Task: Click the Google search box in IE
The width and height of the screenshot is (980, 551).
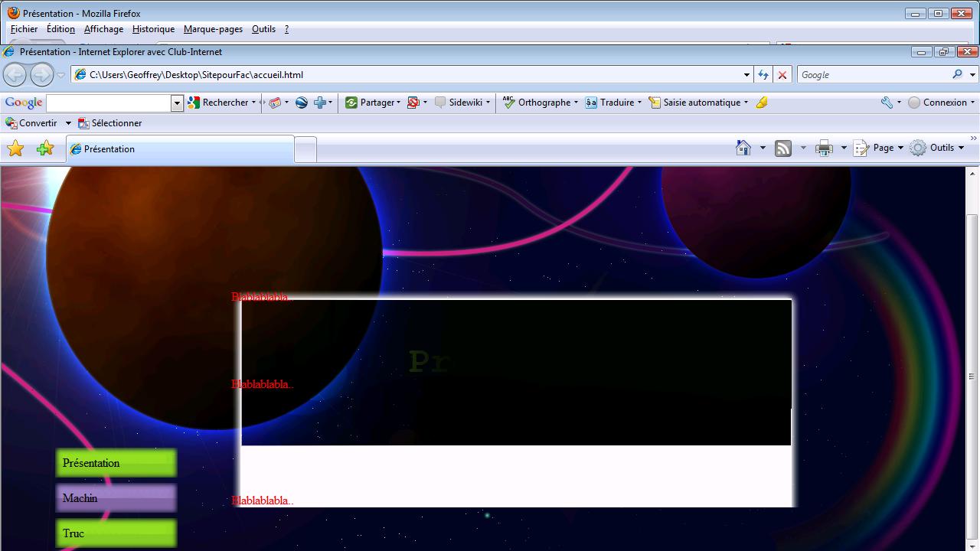Action: (872, 75)
